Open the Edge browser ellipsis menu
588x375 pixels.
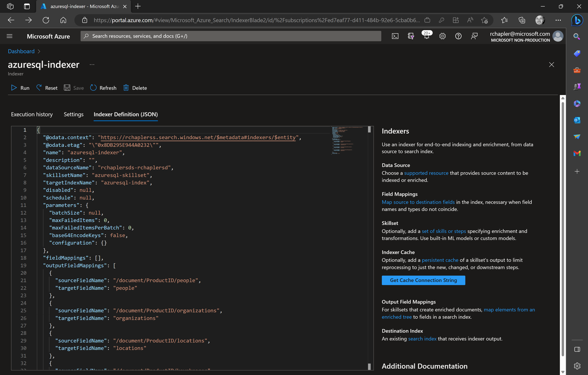coord(558,20)
